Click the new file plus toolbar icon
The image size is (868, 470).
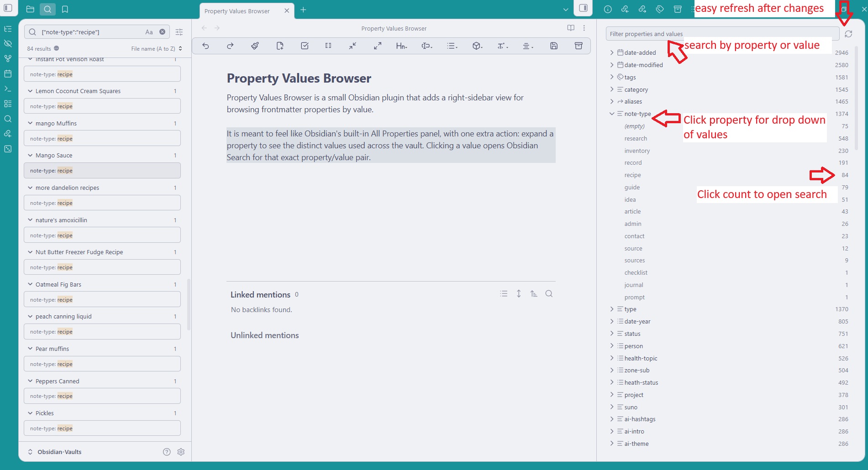tap(280, 46)
